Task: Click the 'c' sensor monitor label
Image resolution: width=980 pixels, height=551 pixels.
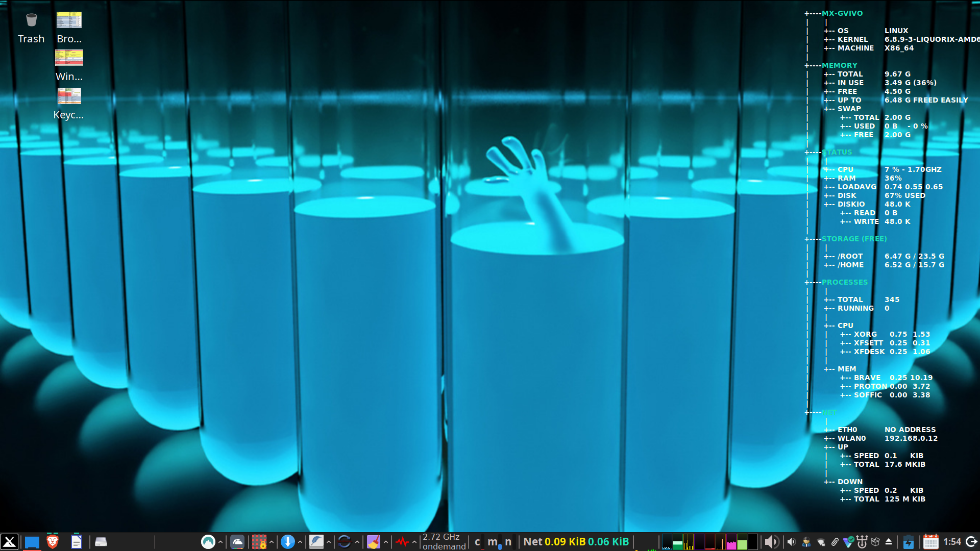Action: 477,542
